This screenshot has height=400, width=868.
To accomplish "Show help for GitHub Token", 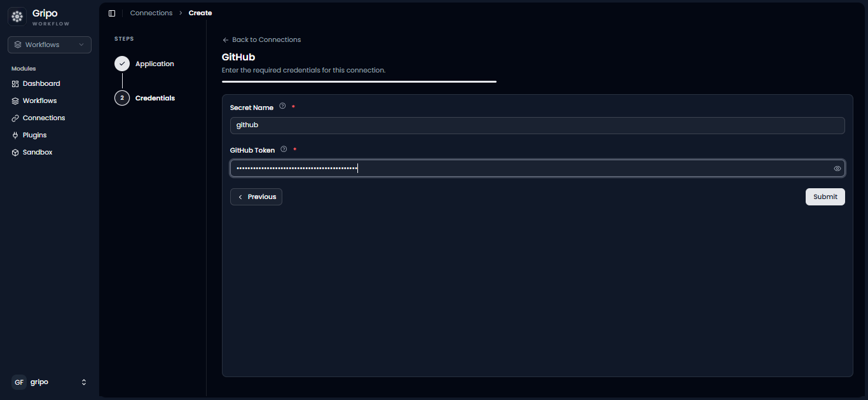I will pos(284,149).
